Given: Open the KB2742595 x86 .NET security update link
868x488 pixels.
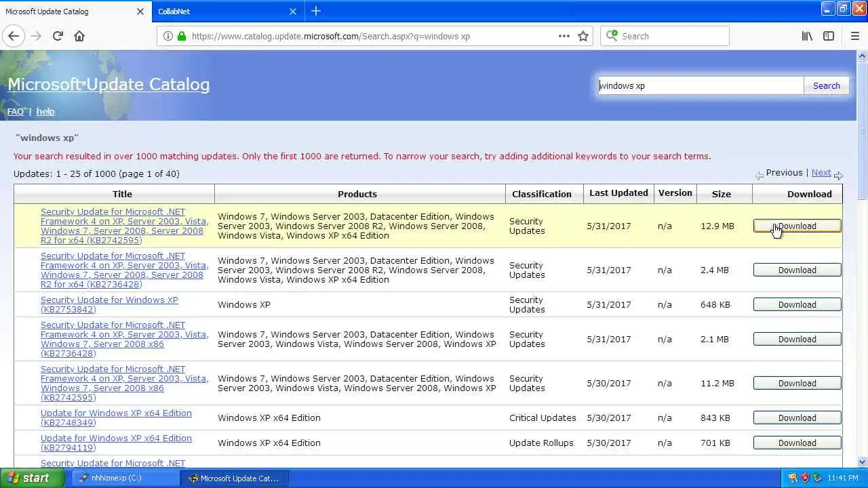Looking at the screenshot, I should [125, 384].
